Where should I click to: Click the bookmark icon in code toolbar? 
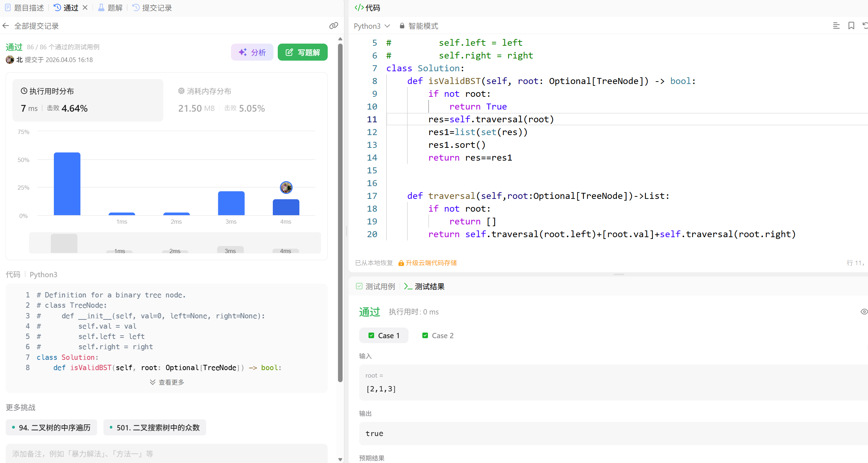pos(851,26)
